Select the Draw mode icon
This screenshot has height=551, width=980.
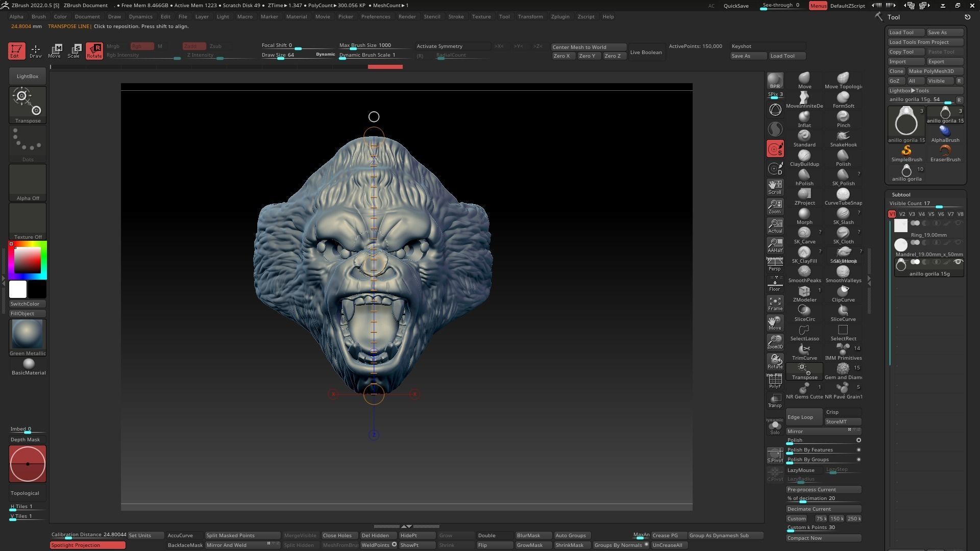(36, 51)
